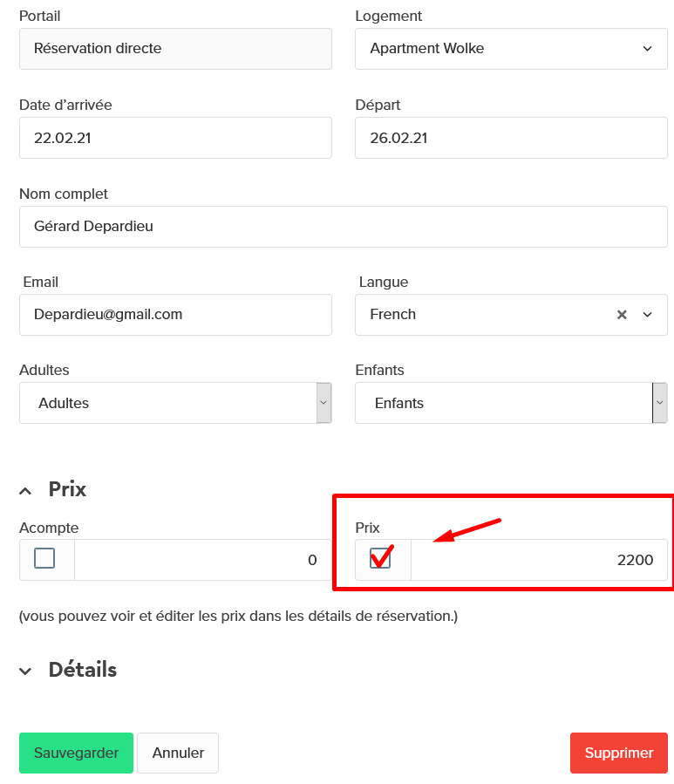This screenshot has width=674, height=784.
Task: Click the Départ date field
Action: 511,138
